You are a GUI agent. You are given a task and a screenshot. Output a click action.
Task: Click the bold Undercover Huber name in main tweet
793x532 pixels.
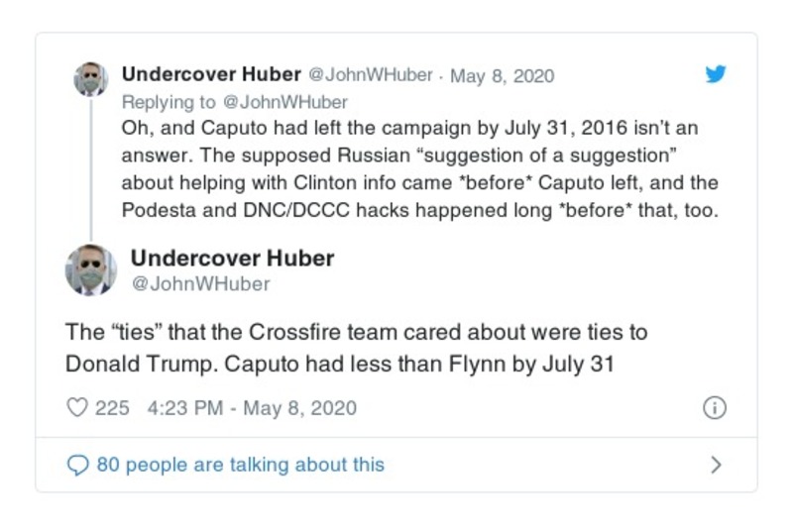[232, 258]
